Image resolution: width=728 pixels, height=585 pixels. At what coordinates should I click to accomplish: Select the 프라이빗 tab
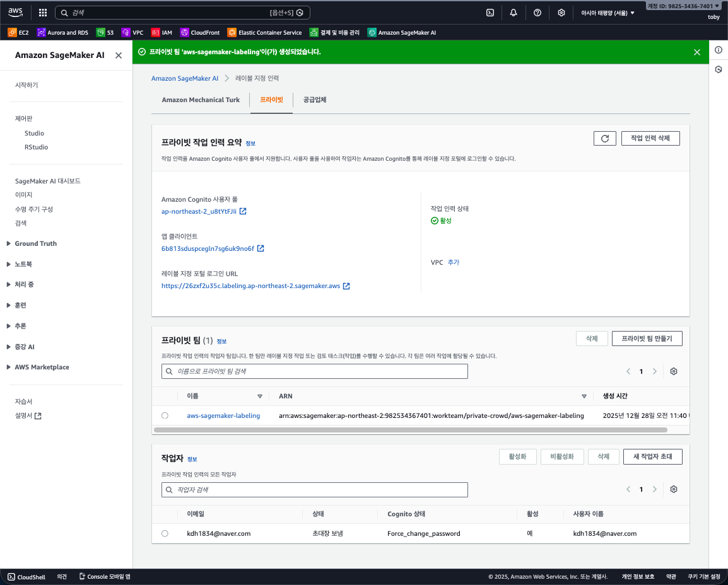272,100
